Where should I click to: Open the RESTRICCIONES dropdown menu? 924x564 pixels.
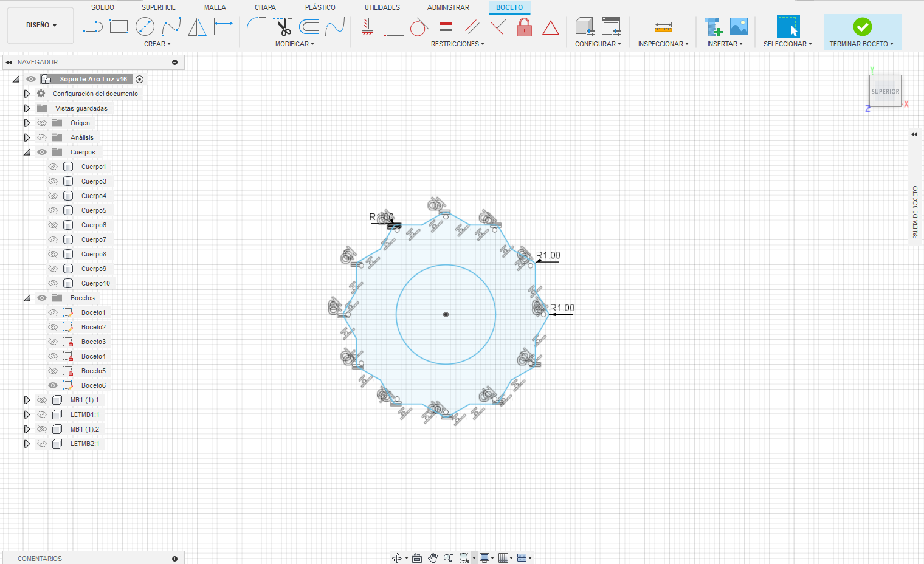point(458,44)
